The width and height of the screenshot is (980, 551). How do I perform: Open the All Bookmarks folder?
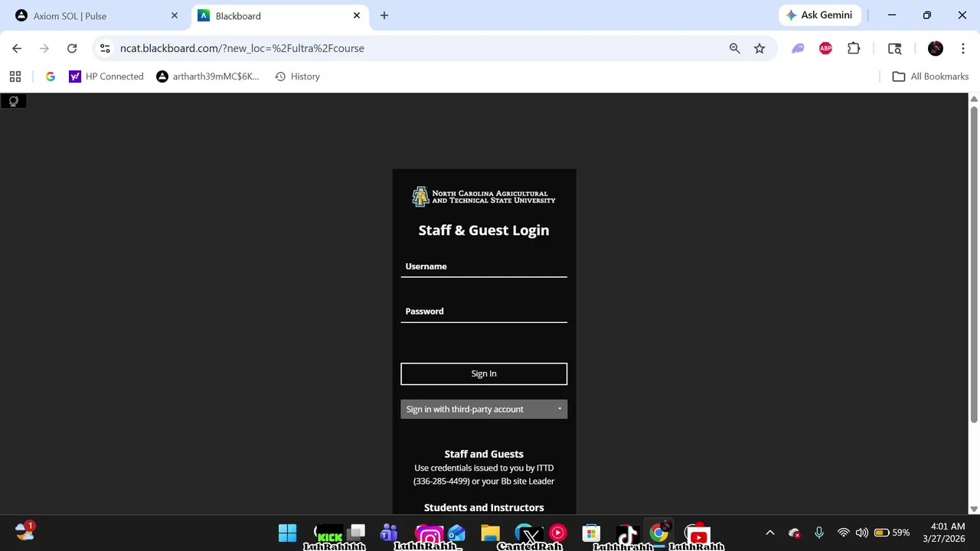pyautogui.click(x=930, y=77)
